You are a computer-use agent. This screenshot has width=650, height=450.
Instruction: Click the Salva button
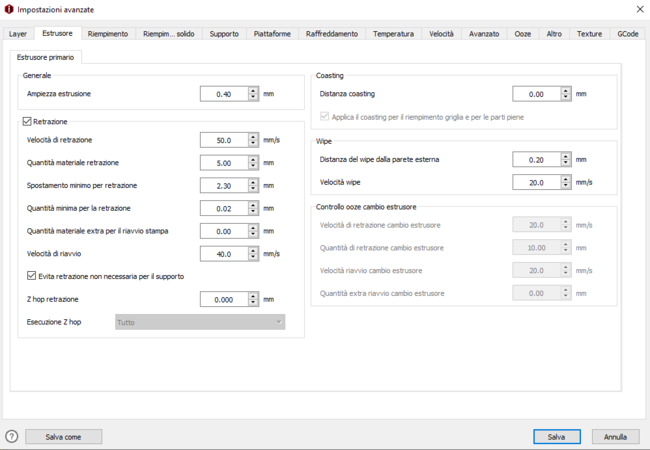click(x=556, y=437)
